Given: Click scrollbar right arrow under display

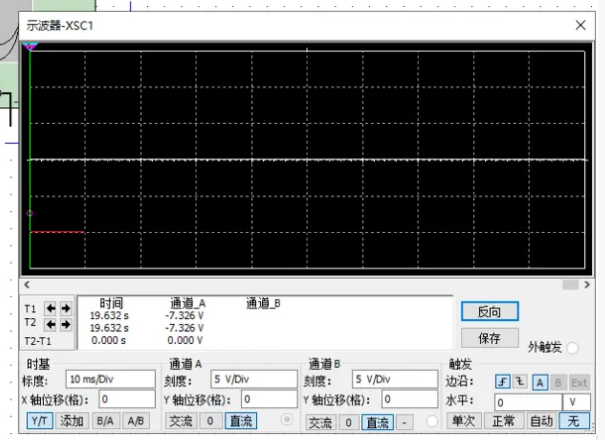Looking at the screenshot, I should [x=587, y=285].
